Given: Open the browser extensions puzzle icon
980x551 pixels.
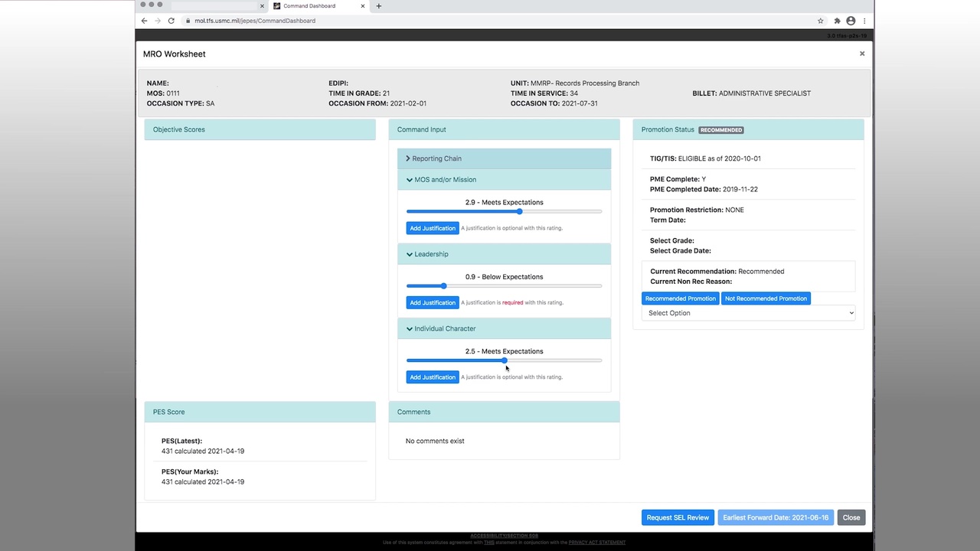Looking at the screenshot, I should [x=837, y=21].
